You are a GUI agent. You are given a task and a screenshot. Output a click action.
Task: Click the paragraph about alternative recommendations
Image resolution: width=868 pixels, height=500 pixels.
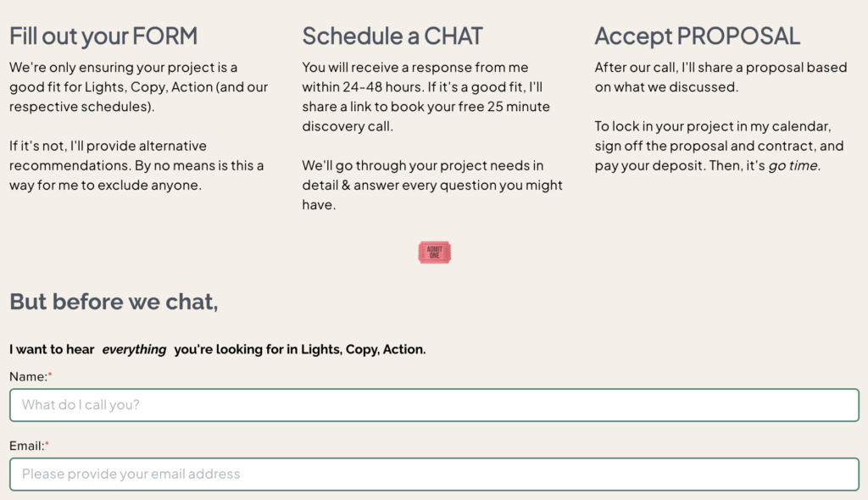click(x=136, y=165)
